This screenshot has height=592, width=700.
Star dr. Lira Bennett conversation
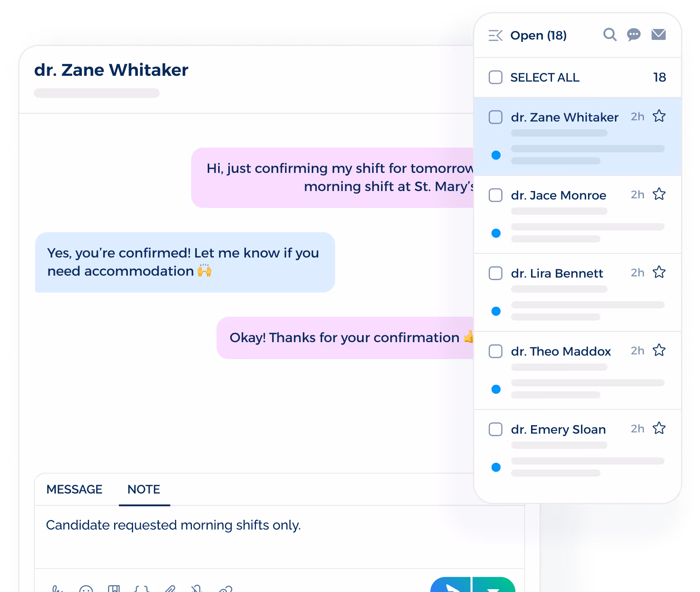659,272
